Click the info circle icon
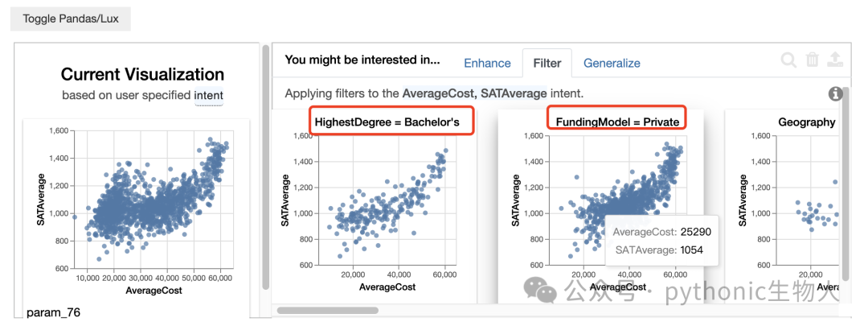Image resolution: width=868 pixels, height=326 pixels. pos(835,94)
